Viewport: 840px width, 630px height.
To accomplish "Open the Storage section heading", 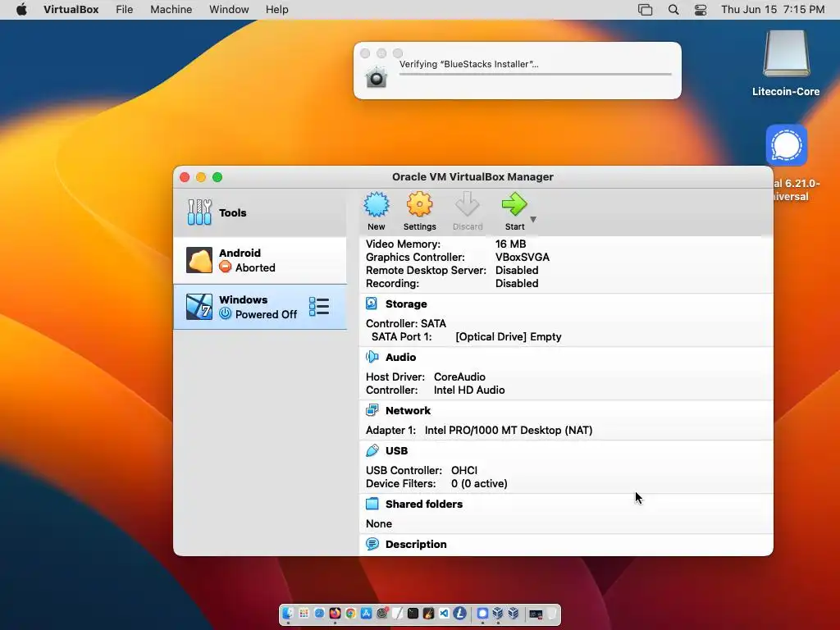I will click(x=406, y=304).
